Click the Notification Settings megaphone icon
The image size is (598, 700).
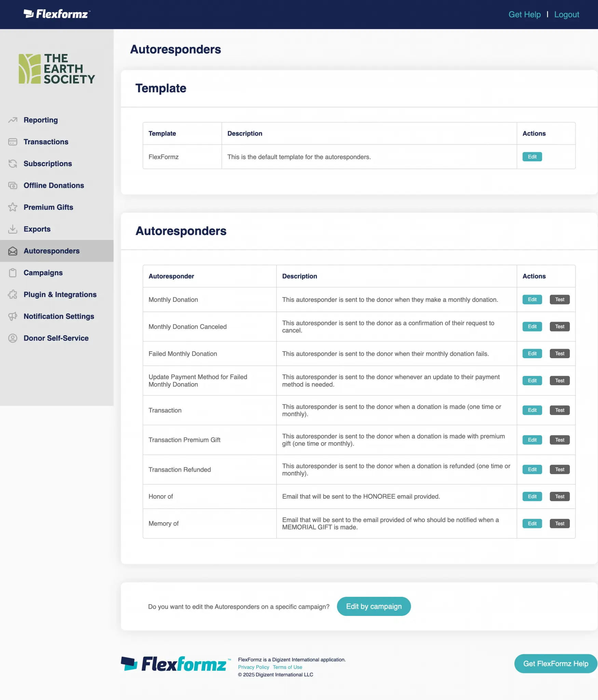pyautogui.click(x=13, y=317)
